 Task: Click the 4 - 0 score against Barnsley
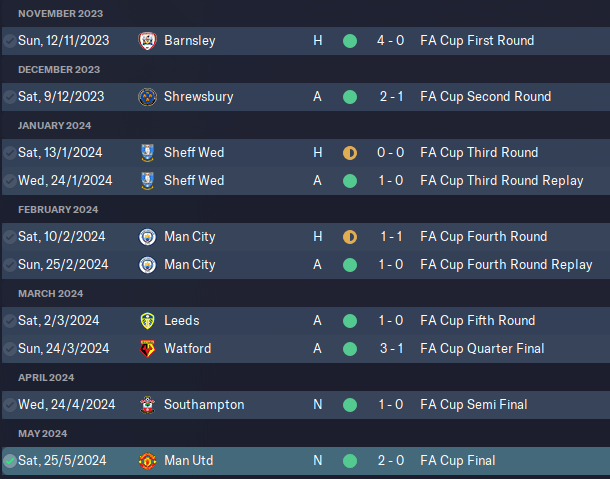(x=391, y=41)
